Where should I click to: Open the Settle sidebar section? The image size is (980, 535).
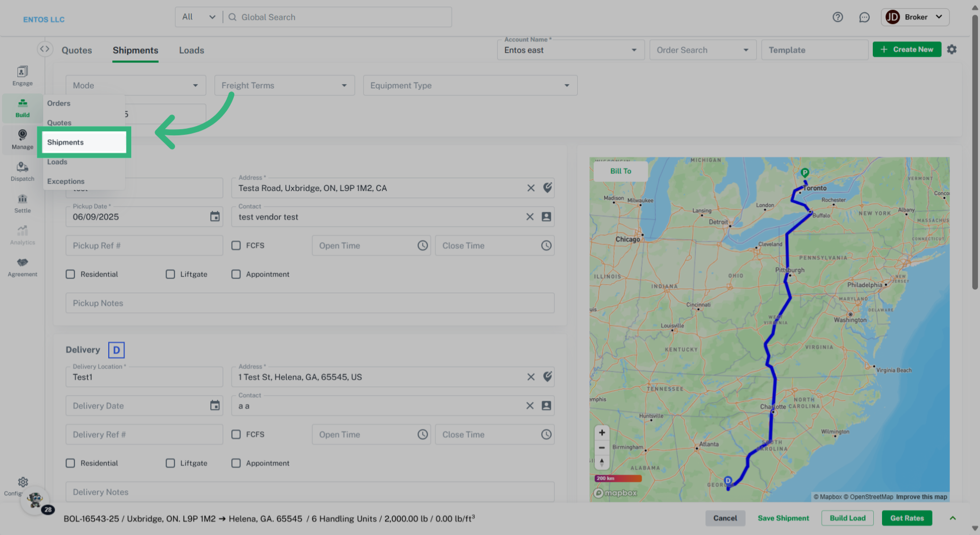pos(22,203)
